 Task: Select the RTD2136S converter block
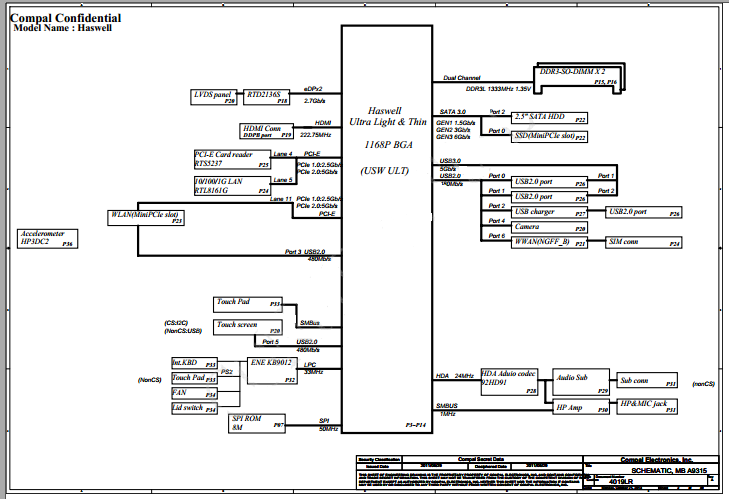click(267, 97)
